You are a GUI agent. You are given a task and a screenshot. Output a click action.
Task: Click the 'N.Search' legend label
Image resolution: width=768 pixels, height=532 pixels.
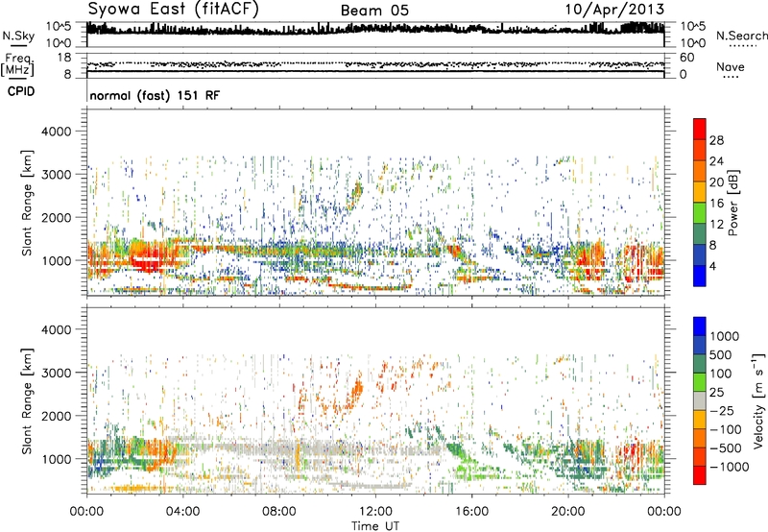pos(741,36)
